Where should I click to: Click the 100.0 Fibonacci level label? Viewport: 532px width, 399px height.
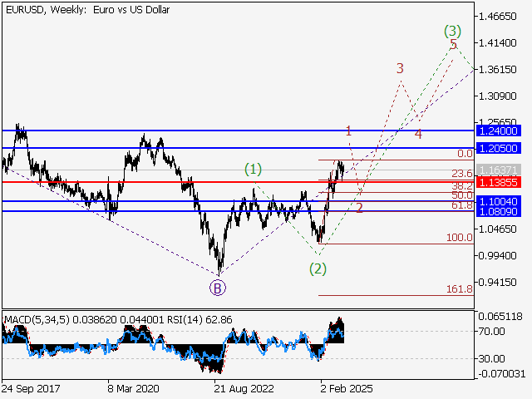[x=460, y=238]
